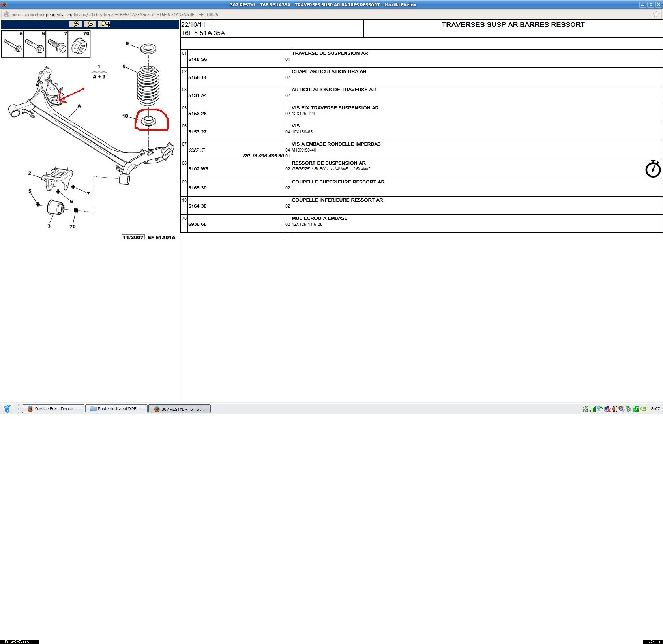Switch to Service Box - Docum... taskbar window
The image size is (663, 644).
coord(53,409)
